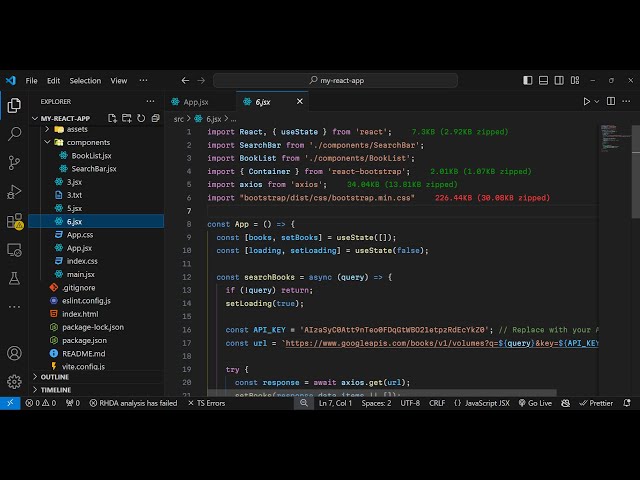Open the Search view in activity bar

(x=14, y=133)
